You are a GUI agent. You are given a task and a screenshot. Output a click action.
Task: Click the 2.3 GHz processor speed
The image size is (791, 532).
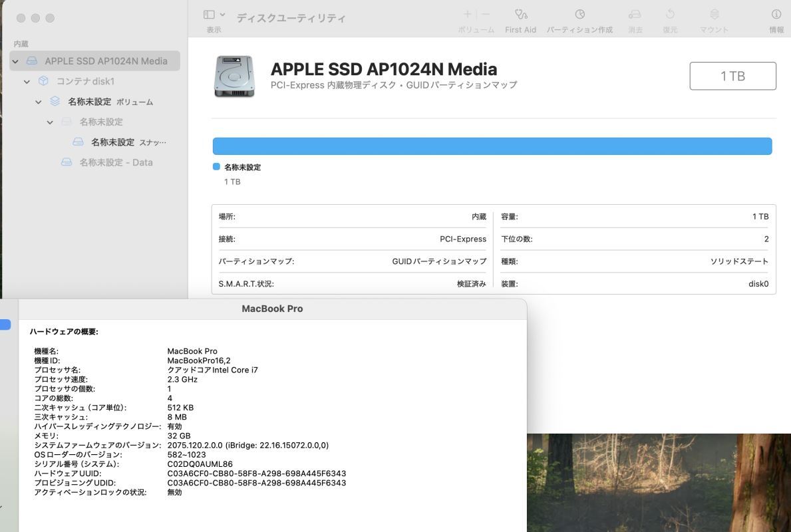(182, 379)
